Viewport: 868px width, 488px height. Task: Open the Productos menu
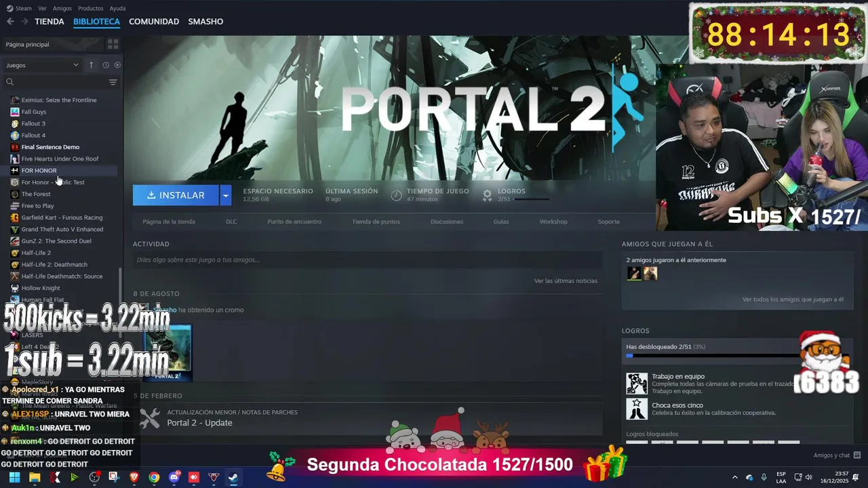(90, 8)
